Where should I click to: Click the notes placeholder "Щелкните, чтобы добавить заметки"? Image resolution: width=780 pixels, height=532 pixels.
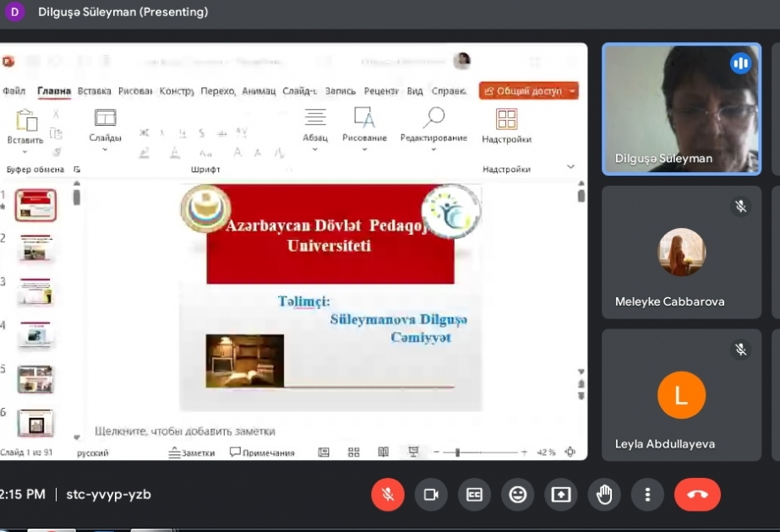(185, 431)
